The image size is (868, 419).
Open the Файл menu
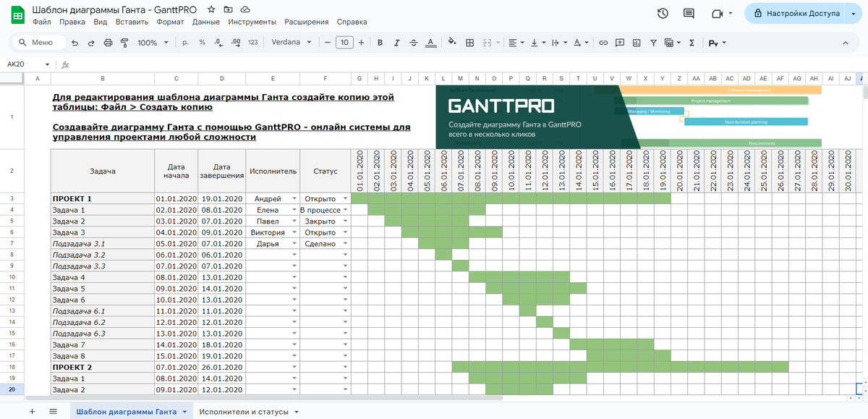click(x=42, y=22)
